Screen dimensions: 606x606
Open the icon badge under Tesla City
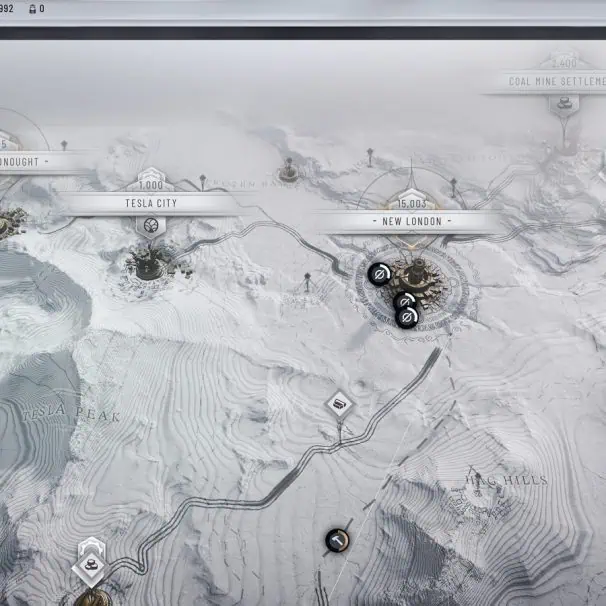coord(151,226)
